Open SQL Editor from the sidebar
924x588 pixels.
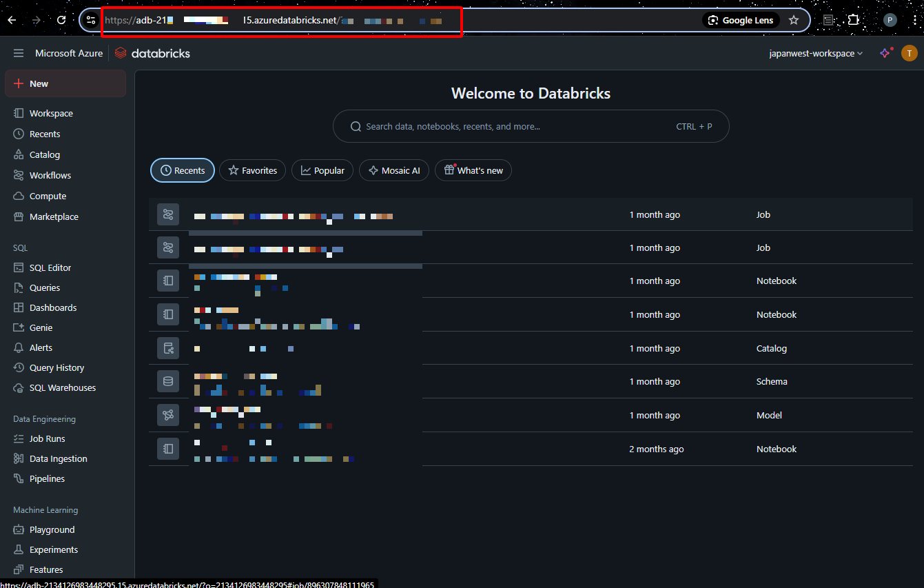pyautogui.click(x=50, y=267)
